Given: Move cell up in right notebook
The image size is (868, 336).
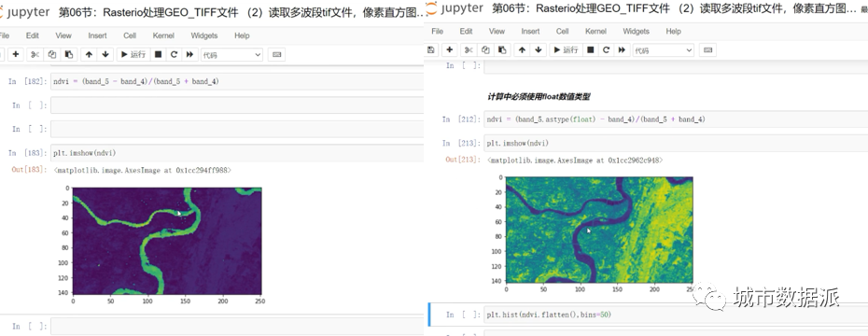Looking at the screenshot, I should 522,49.
